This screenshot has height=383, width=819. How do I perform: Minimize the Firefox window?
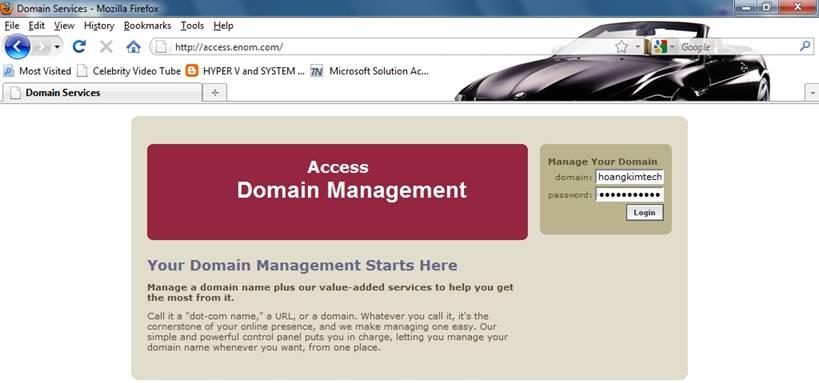coord(746,7)
